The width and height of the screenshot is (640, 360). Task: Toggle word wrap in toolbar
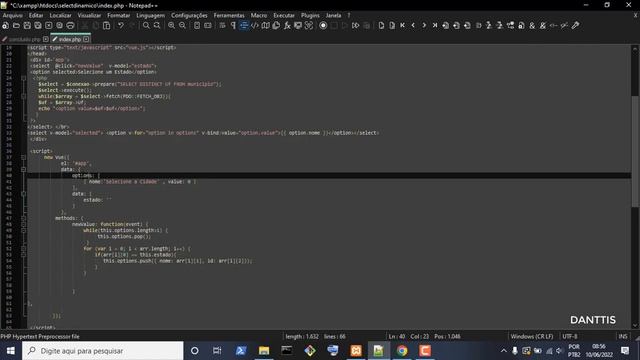pos(222,25)
